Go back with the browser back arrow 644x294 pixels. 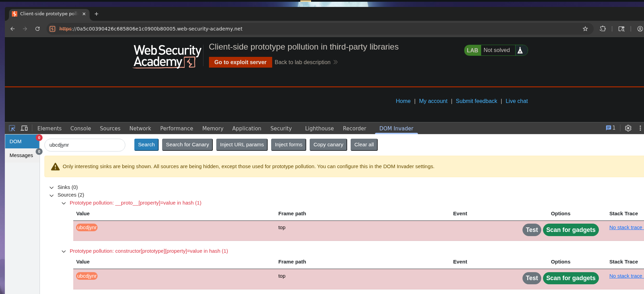click(12, 29)
